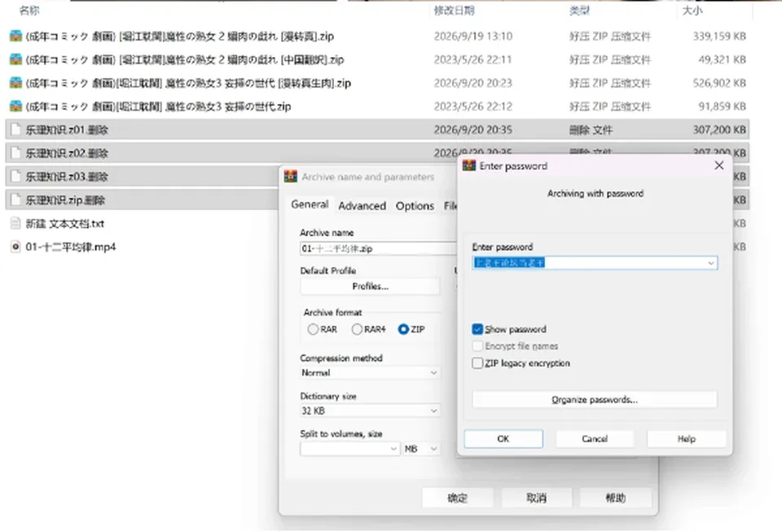The width and height of the screenshot is (782, 532).
Task: Click the zip icon of the 91,859 KB archive
Action: (x=16, y=106)
